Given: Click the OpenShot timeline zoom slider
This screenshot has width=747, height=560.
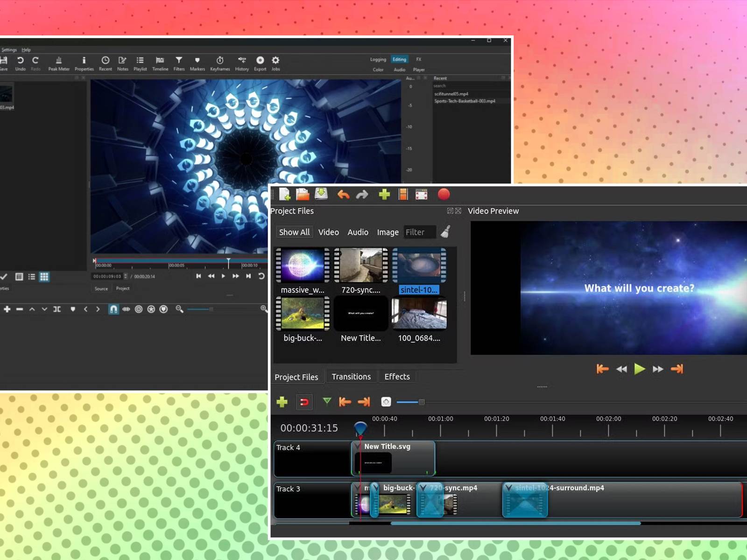Looking at the screenshot, I should 411,402.
